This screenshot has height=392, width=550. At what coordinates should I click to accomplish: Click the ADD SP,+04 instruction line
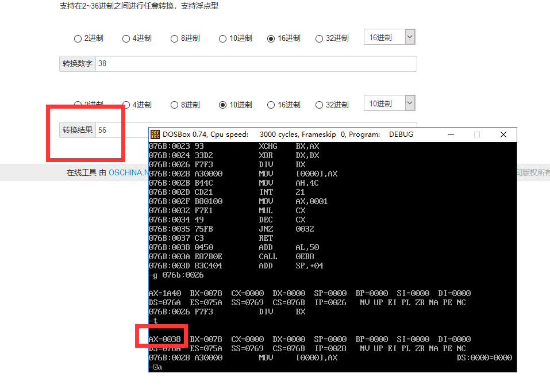(x=236, y=266)
